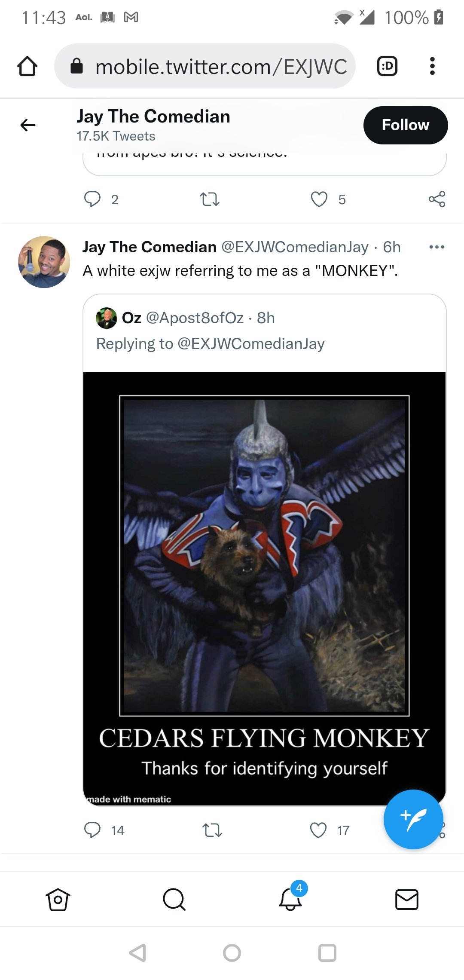This screenshot has height=980, width=464.
Task: Compose a new tweet
Action: tap(413, 819)
